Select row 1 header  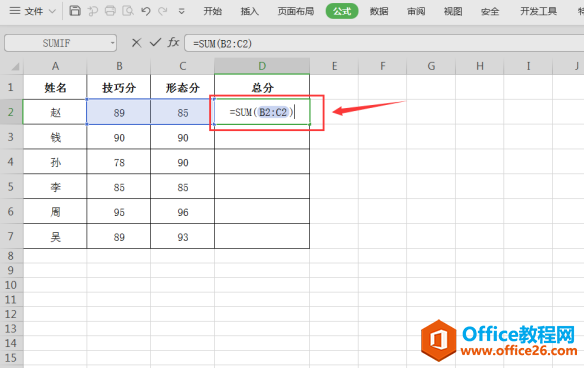(x=11, y=87)
